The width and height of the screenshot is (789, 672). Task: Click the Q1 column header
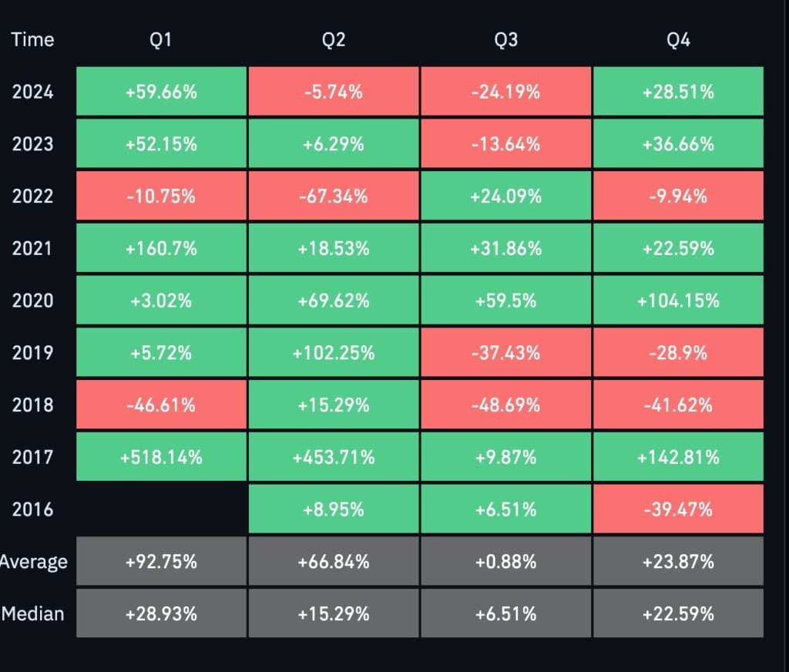tap(162, 40)
